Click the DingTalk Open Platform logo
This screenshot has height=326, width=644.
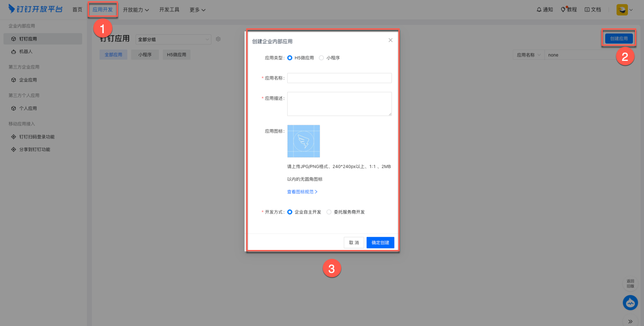tap(35, 9)
